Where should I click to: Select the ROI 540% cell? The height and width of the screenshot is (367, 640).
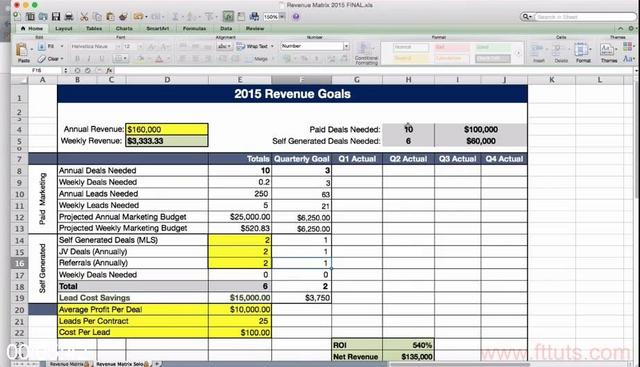click(408, 345)
